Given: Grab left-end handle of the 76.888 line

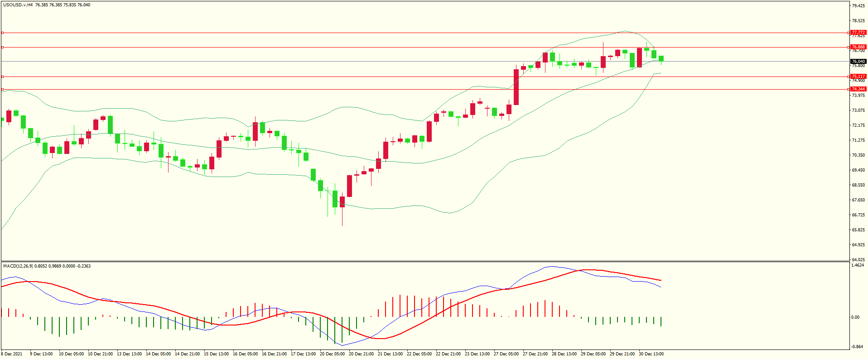Looking at the screenshot, I should pos(2,47).
